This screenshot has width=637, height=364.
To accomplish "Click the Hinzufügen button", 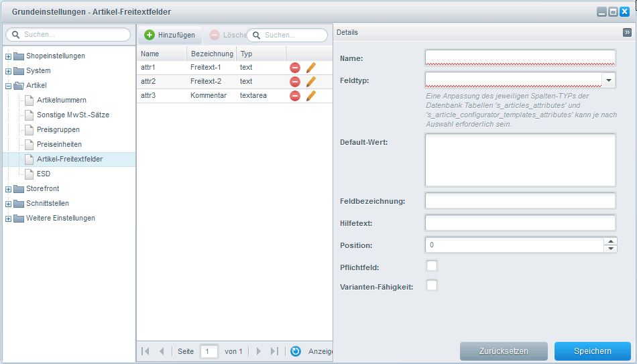I will [x=170, y=35].
